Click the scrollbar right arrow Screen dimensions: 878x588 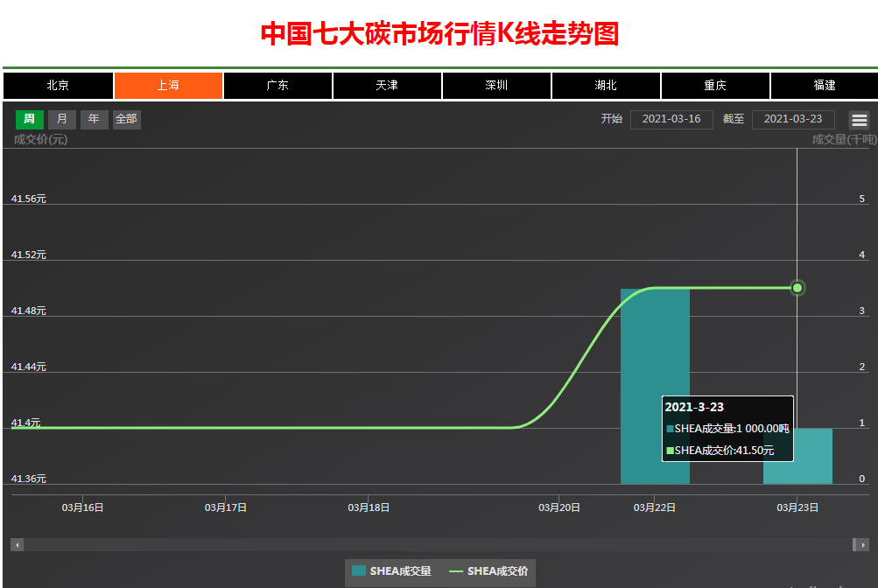coord(863,544)
